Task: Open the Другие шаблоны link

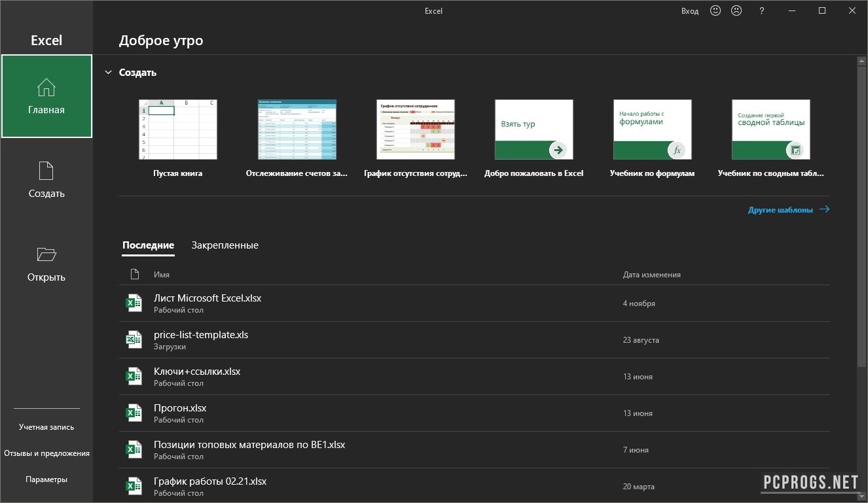Action: (781, 210)
